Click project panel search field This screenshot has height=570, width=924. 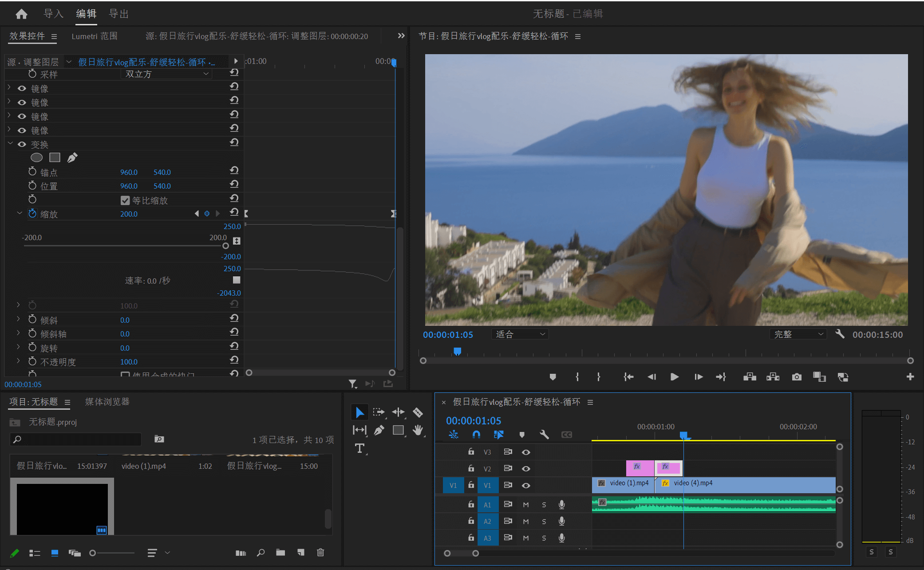click(x=75, y=439)
